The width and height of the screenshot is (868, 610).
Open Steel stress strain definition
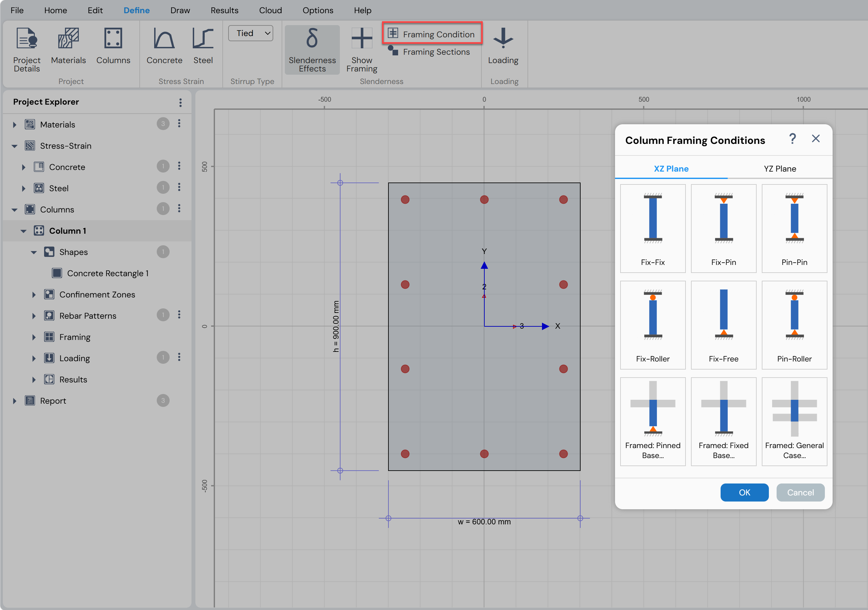[203, 46]
